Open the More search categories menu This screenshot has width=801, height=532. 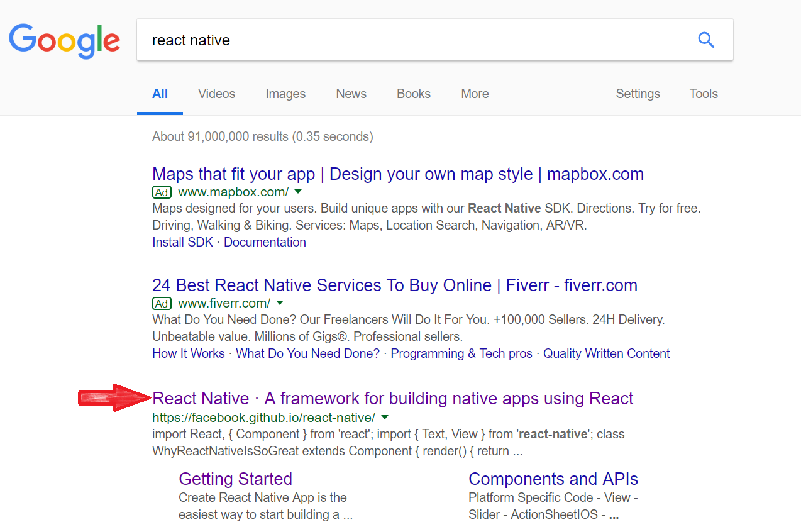(474, 94)
